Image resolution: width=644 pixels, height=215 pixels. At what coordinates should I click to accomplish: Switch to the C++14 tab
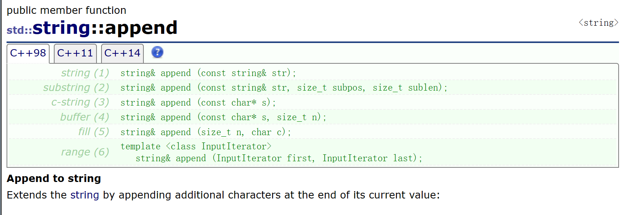[x=122, y=53]
